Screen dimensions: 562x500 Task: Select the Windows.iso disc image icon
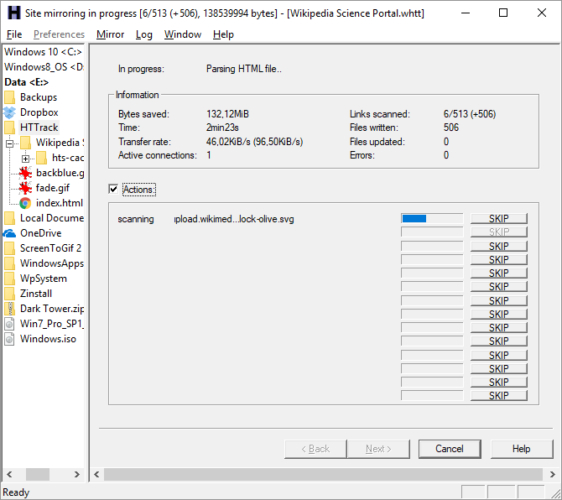(10, 339)
